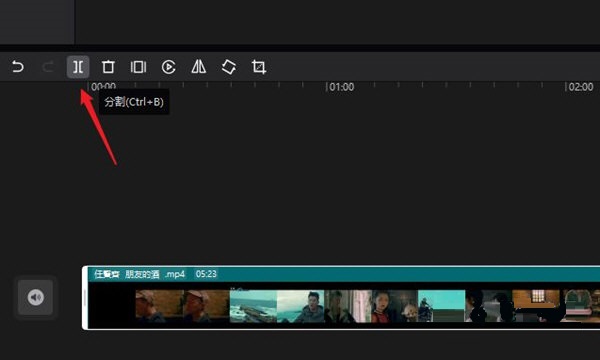
Task: Click the left trim handle of clip
Action: (x=85, y=298)
